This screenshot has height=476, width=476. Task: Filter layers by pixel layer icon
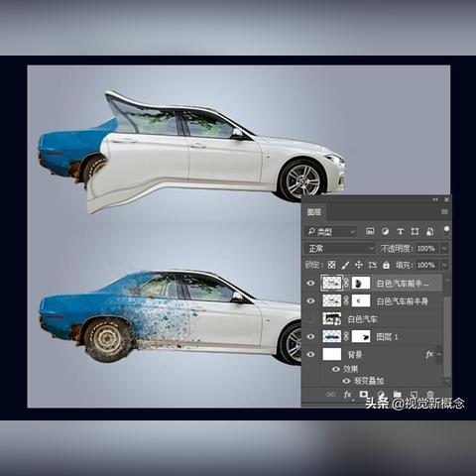[x=370, y=231]
